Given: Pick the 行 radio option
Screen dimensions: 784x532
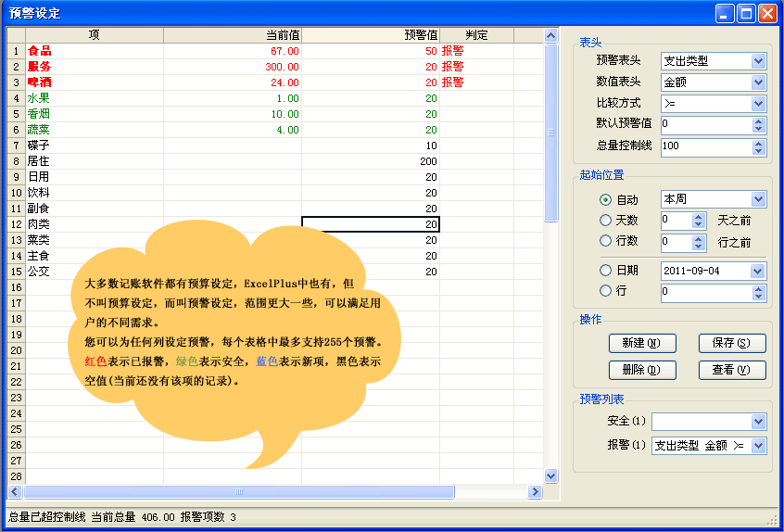Looking at the screenshot, I should 605,290.
